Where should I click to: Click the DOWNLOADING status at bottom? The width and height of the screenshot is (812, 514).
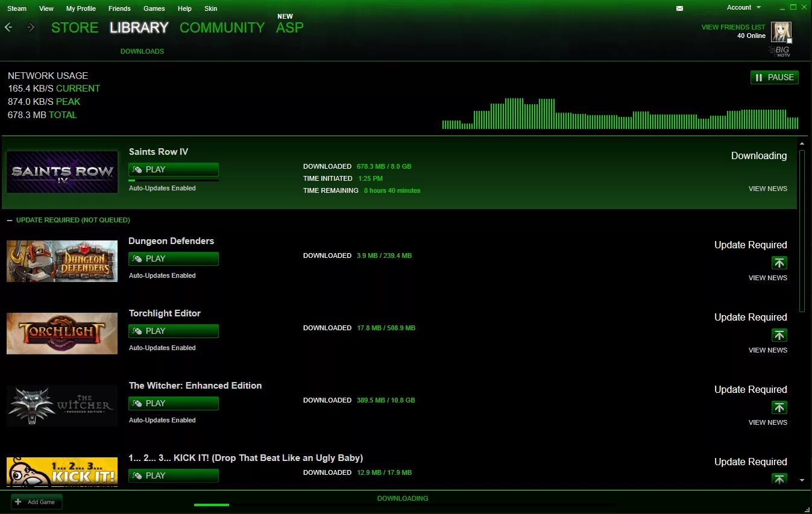403,498
